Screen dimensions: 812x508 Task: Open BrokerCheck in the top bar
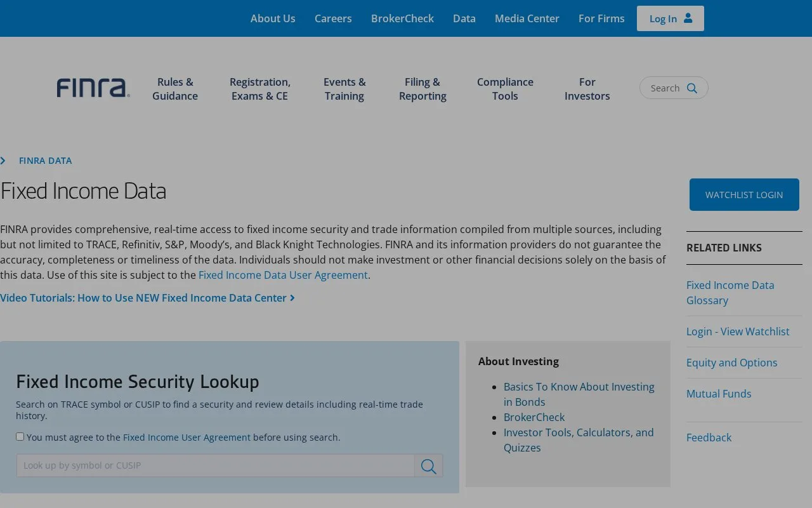(402, 18)
